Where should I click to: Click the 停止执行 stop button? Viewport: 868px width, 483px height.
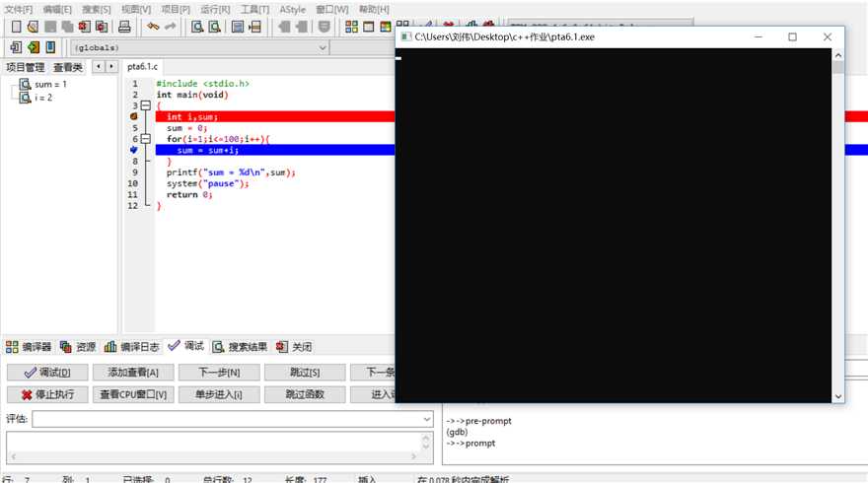[x=47, y=394]
